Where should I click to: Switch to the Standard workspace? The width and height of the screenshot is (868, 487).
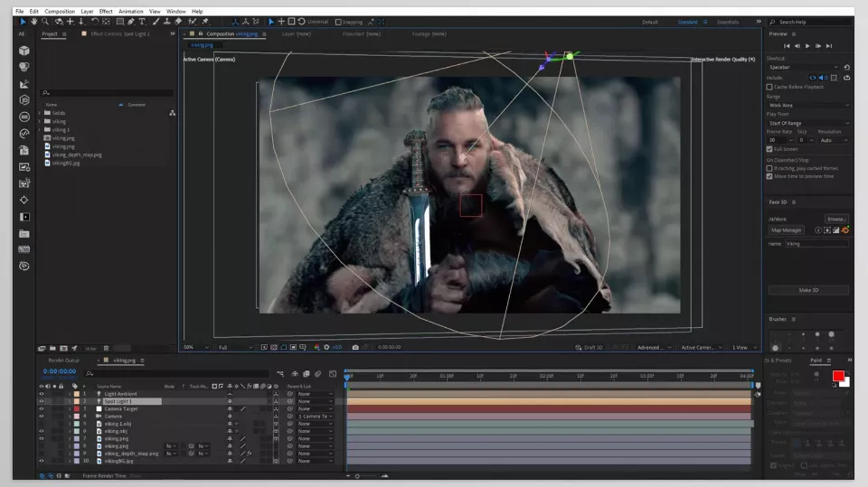pyautogui.click(x=687, y=22)
